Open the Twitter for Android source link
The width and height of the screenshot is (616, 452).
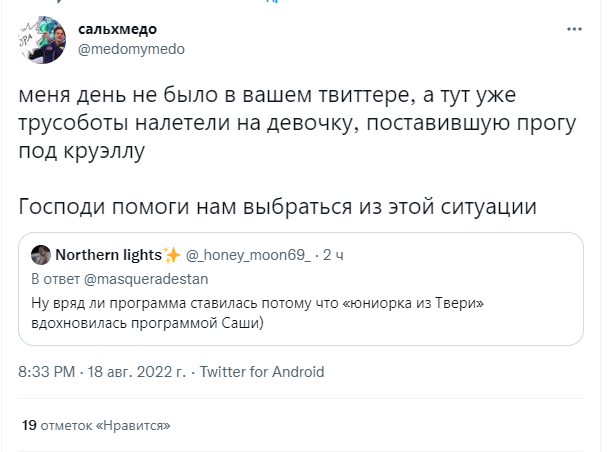point(262,371)
